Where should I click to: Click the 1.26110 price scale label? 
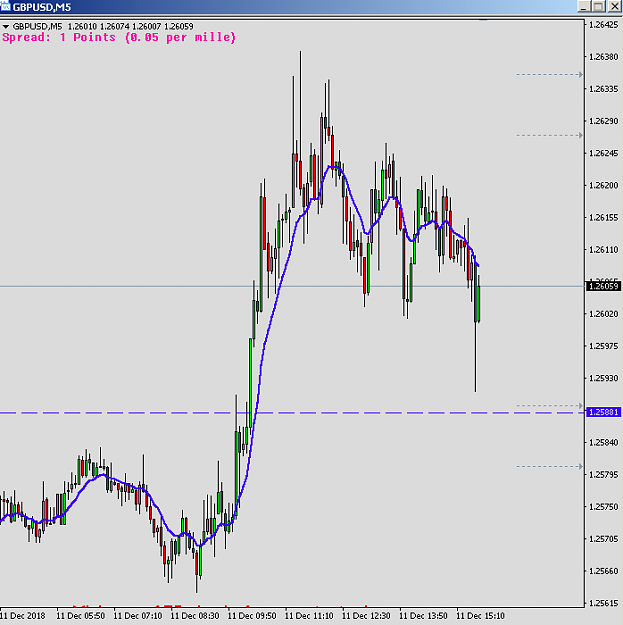pyautogui.click(x=603, y=250)
